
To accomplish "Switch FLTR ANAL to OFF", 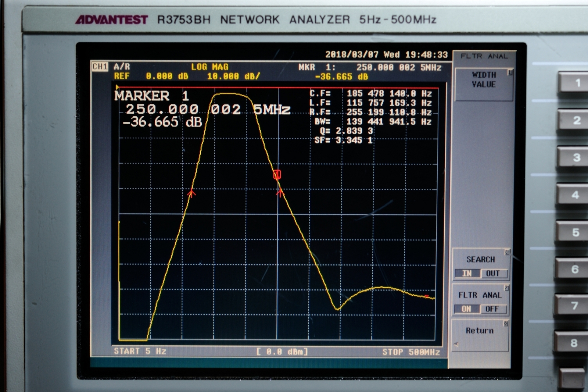I will tap(492, 309).
